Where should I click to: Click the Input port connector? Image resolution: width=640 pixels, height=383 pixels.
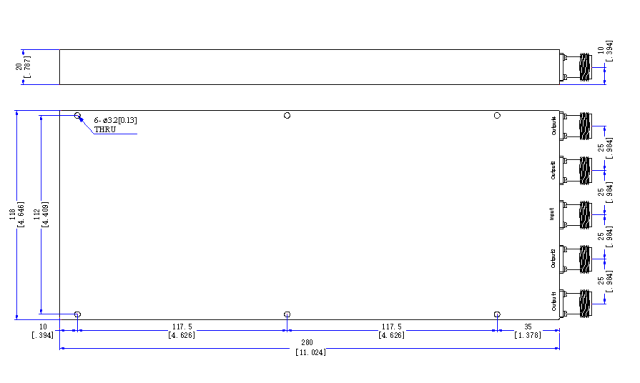tap(576, 215)
